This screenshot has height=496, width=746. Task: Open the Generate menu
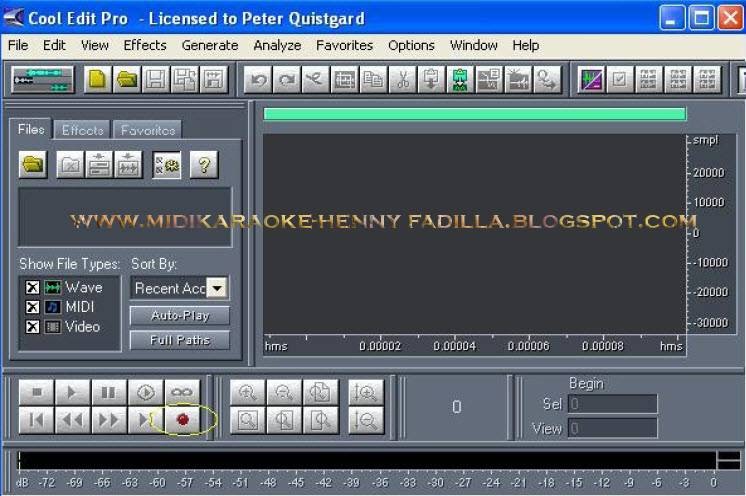[x=210, y=45]
